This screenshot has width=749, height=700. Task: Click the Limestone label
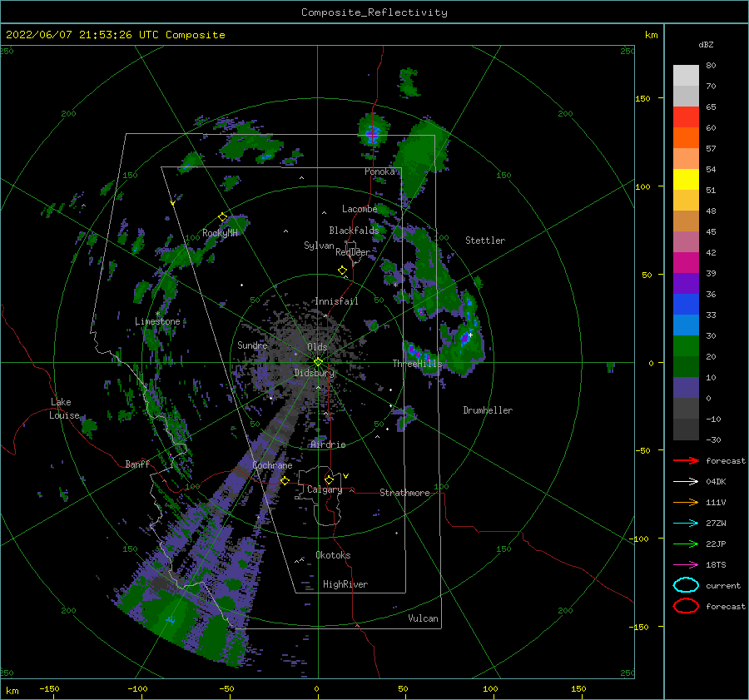coord(157,321)
